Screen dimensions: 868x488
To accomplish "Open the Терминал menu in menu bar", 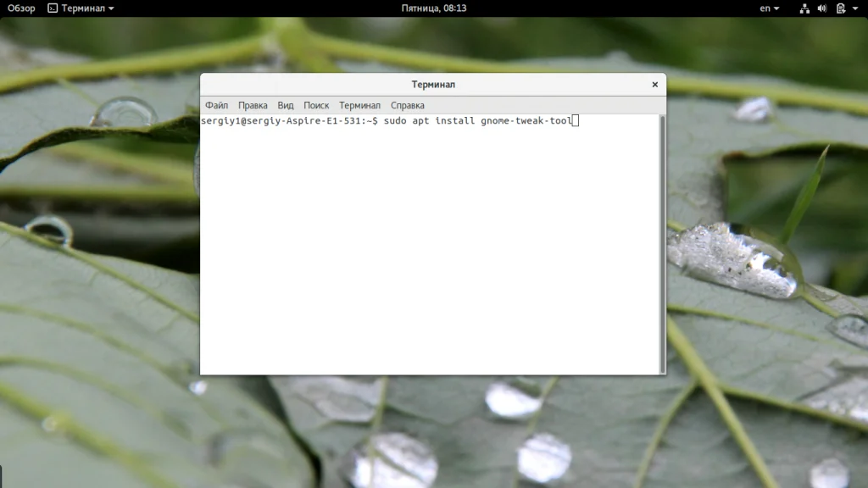I will (359, 105).
